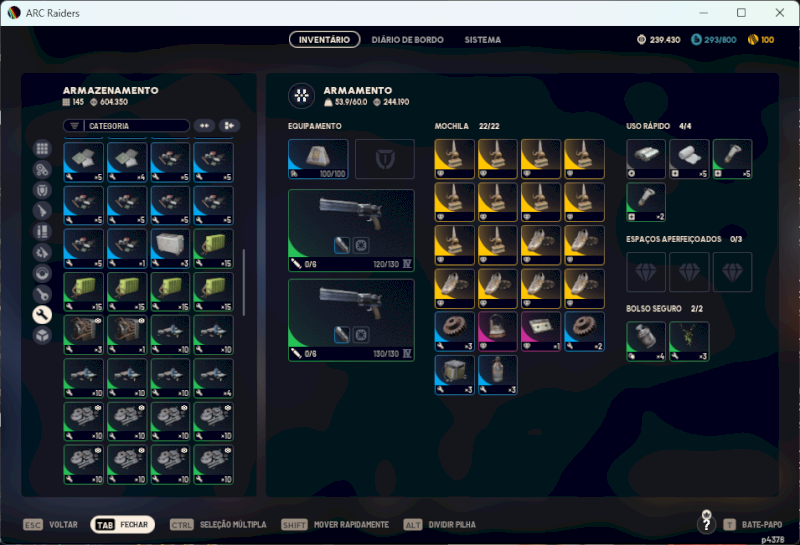Click the TAB FECHAR close button

122,525
